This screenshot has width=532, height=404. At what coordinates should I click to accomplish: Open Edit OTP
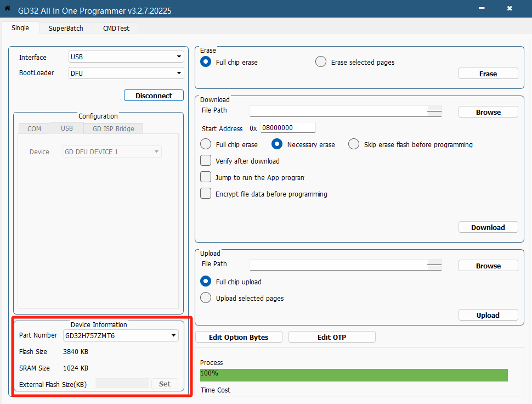pos(332,337)
